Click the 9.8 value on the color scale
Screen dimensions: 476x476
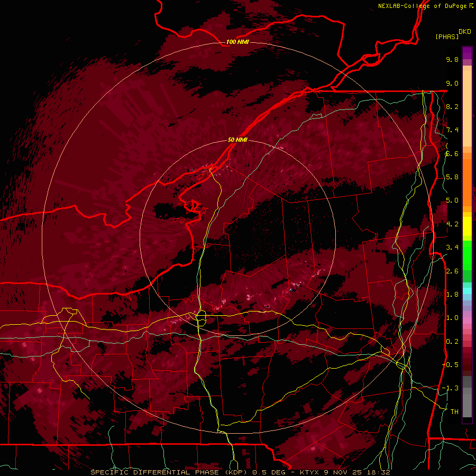(452, 59)
